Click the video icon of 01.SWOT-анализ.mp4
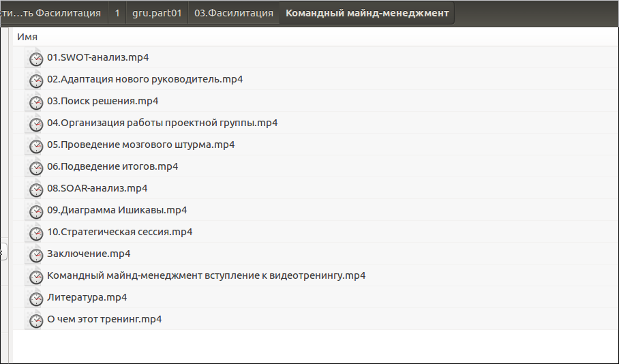The height and width of the screenshot is (364, 619). (35, 58)
